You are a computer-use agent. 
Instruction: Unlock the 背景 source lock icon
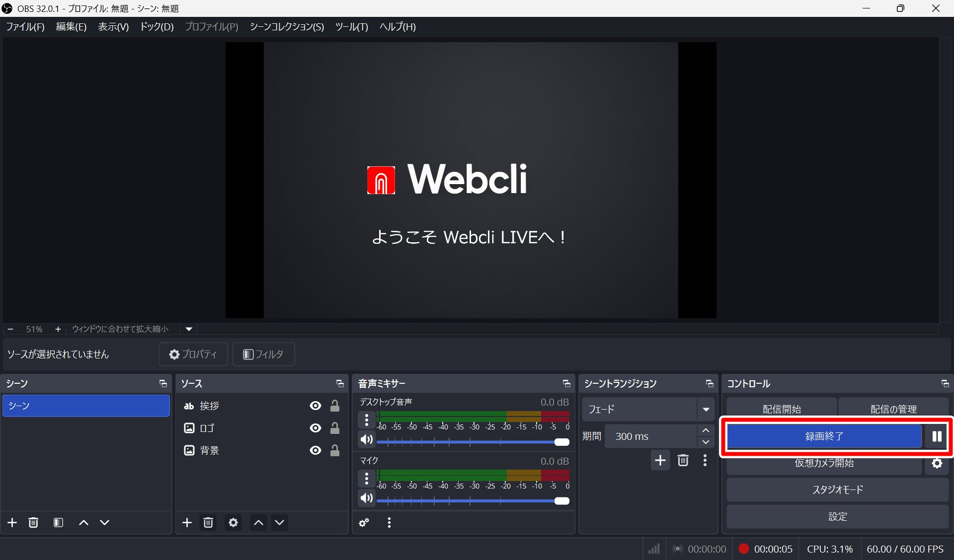[x=335, y=450]
